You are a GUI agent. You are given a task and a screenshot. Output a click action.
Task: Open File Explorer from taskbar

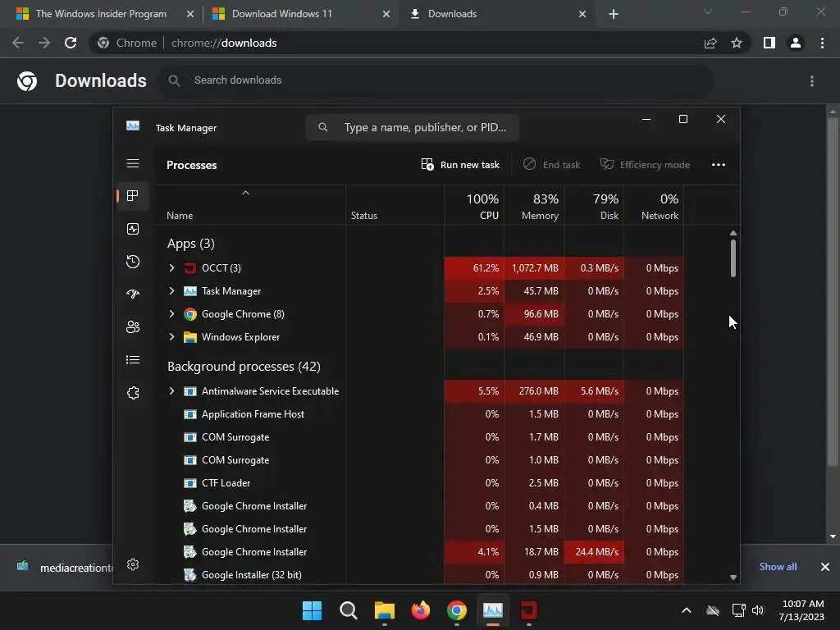(x=384, y=610)
